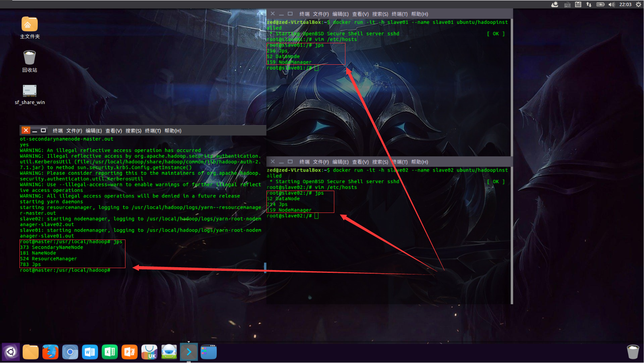Open WPS Spreadsheets from the dock
This screenshot has height=363, width=644.
pyautogui.click(x=110, y=352)
